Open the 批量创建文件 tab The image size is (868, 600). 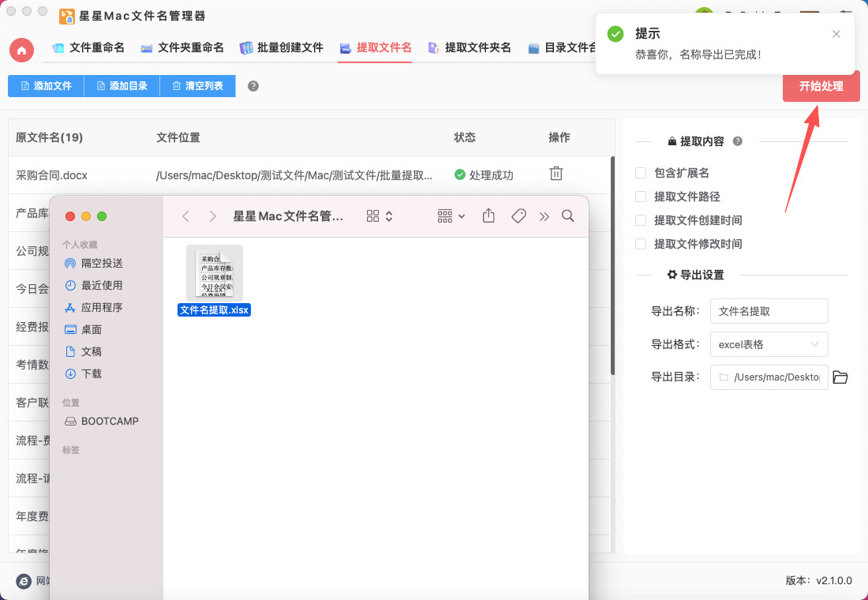tap(281, 47)
